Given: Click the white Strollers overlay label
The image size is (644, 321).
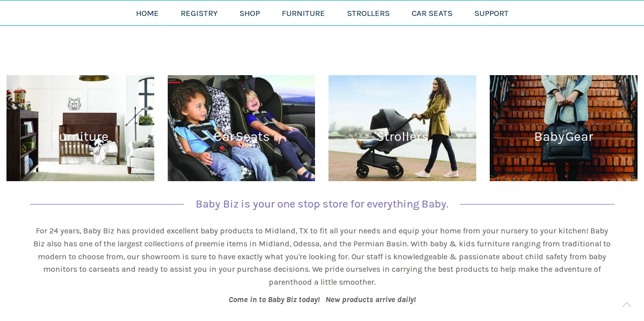Looking at the screenshot, I should (402, 137).
